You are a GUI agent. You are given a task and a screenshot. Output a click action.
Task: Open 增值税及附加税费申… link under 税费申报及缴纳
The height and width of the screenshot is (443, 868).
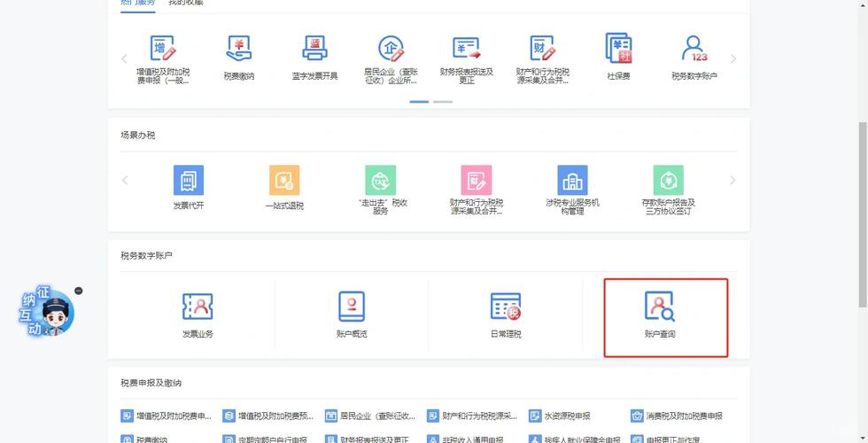click(x=167, y=416)
